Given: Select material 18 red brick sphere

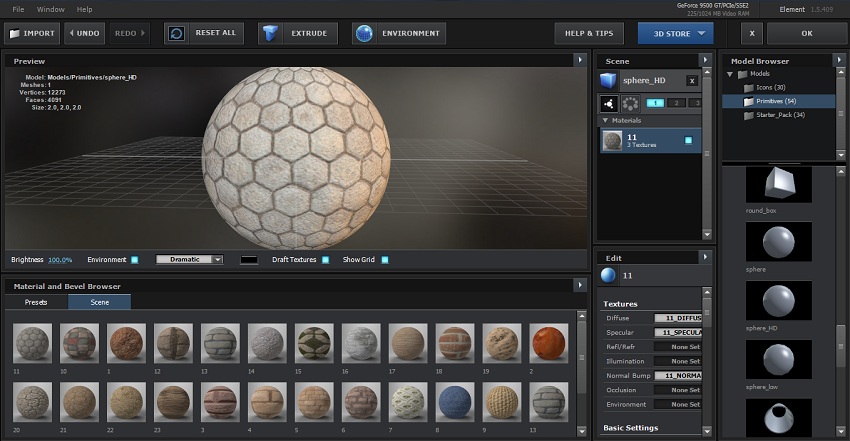Looking at the screenshot, I should tap(455, 343).
